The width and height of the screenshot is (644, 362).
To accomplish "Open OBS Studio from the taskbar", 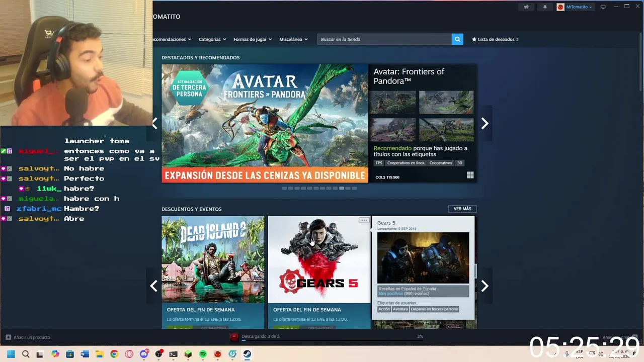I will point(159,354).
